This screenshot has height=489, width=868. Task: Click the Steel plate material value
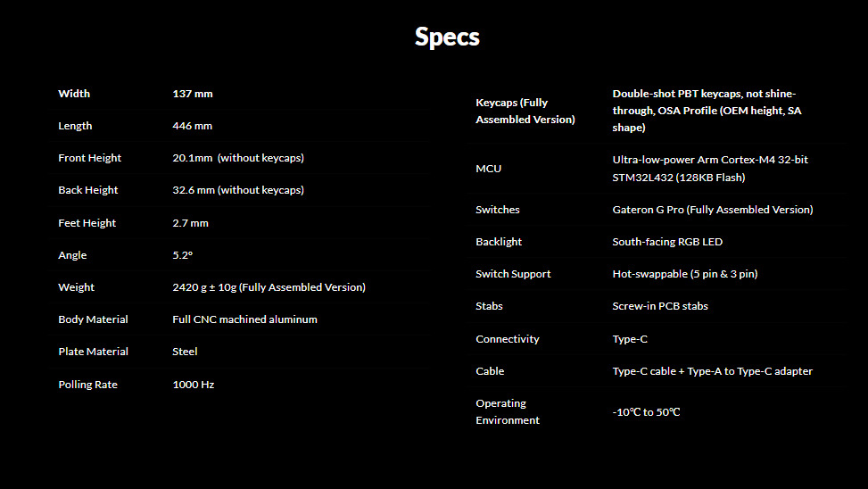pos(185,352)
